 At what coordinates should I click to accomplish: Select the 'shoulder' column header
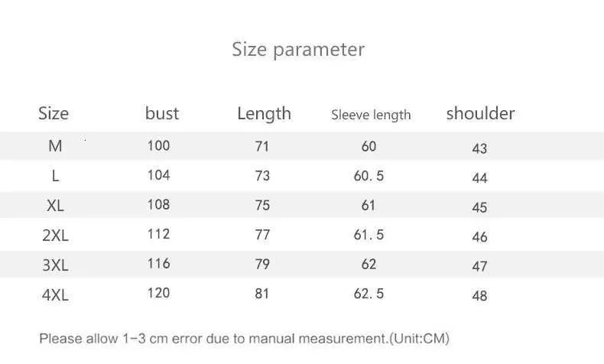(x=480, y=114)
